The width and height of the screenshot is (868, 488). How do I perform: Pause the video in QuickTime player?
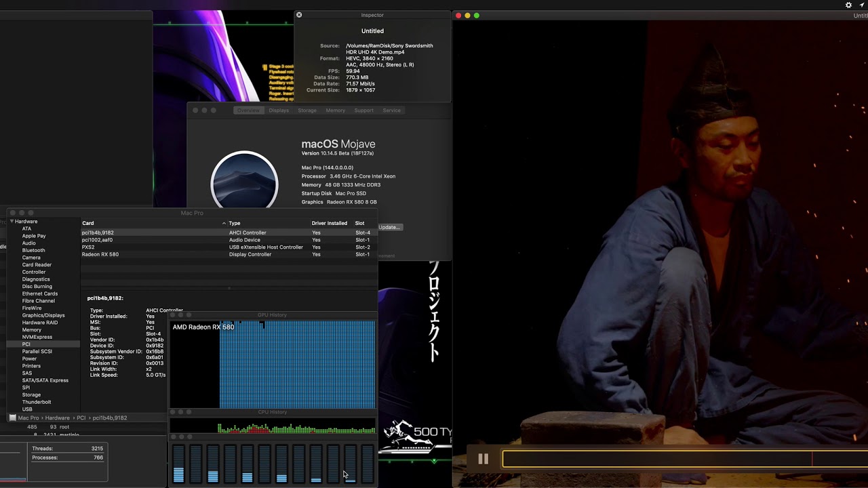click(483, 459)
